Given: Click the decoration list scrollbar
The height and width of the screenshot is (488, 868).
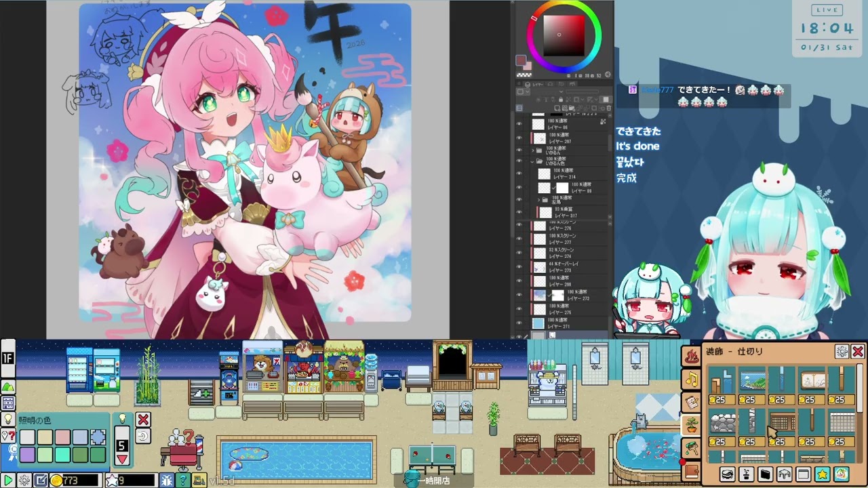Looking at the screenshot, I should tap(860, 388).
